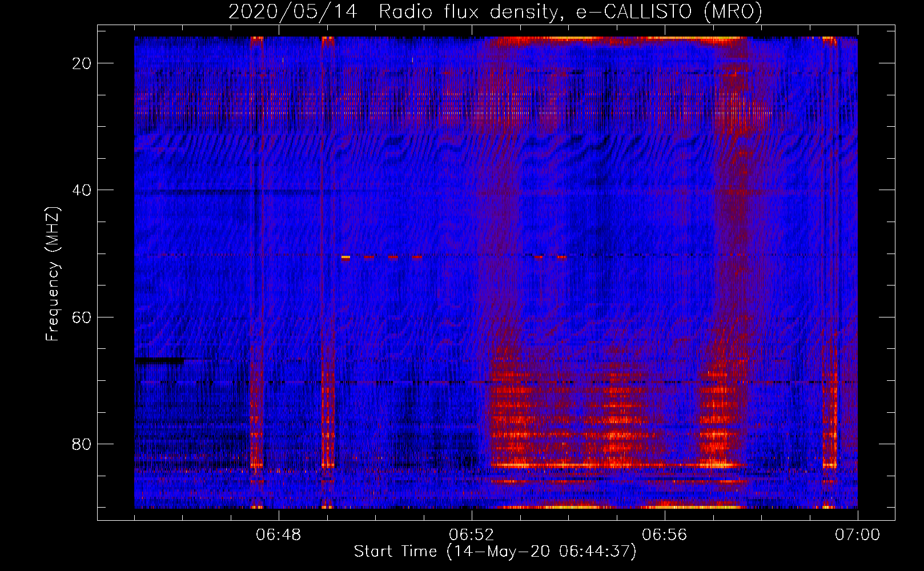
Task: Click the 07:00 time tick label
Action: click(858, 535)
